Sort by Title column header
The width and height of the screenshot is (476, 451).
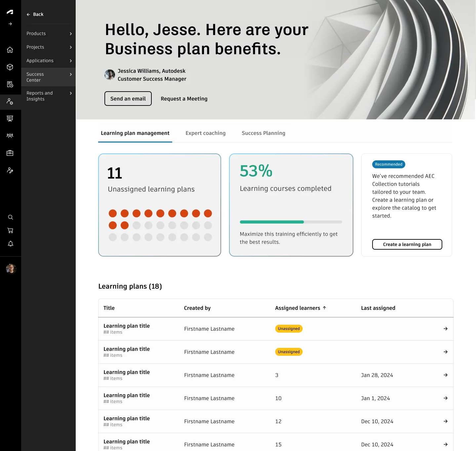(109, 308)
